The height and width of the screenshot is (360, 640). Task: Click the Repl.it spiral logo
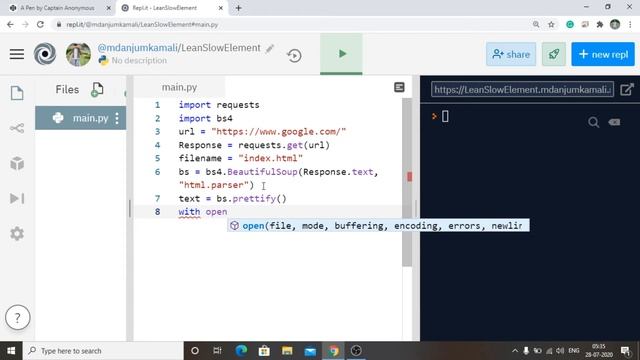(45, 54)
